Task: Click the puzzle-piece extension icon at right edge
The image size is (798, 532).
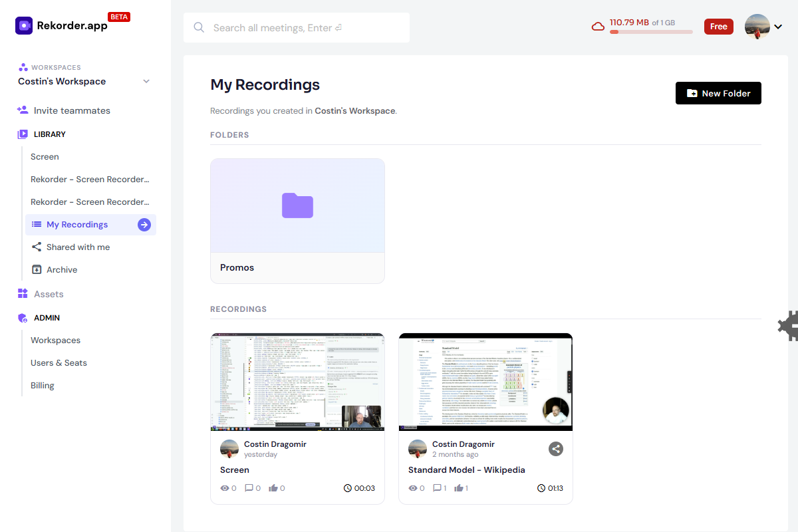Action: click(789, 326)
